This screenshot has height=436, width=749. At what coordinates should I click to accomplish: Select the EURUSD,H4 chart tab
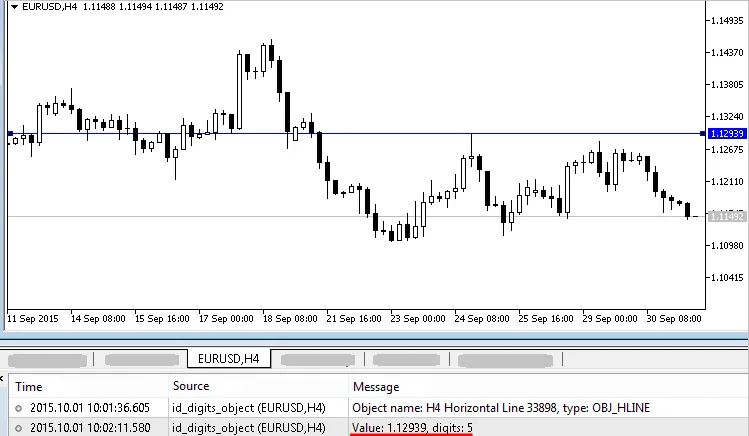pyautogui.click(x=229, y=356)
